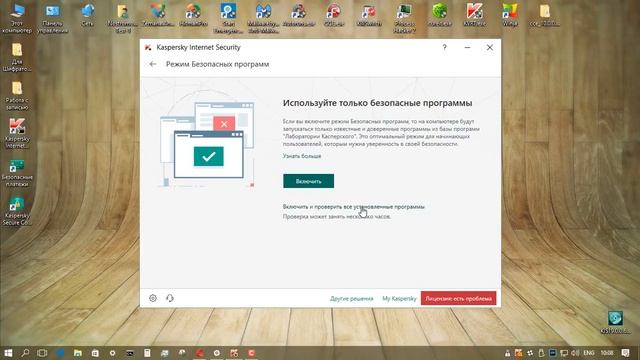
Task: Go back with the arrow beside Режим Безопасных программ
Action: pos(153,64)
